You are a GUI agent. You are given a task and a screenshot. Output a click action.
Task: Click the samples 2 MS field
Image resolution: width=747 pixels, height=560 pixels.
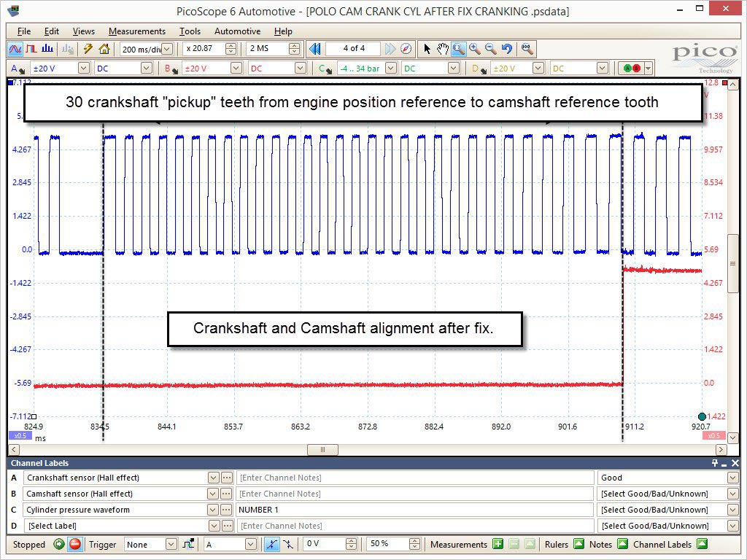tap(268, 49)
